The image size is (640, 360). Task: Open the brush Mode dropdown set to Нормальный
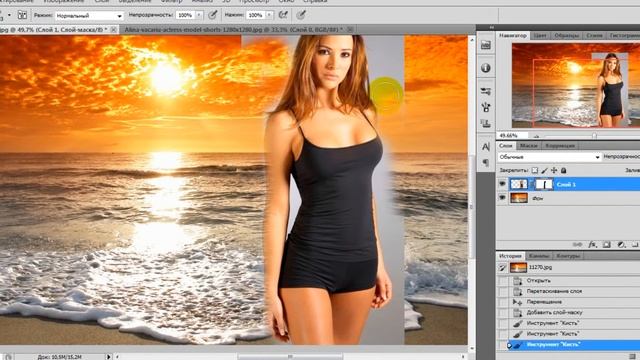pos(89,16)
